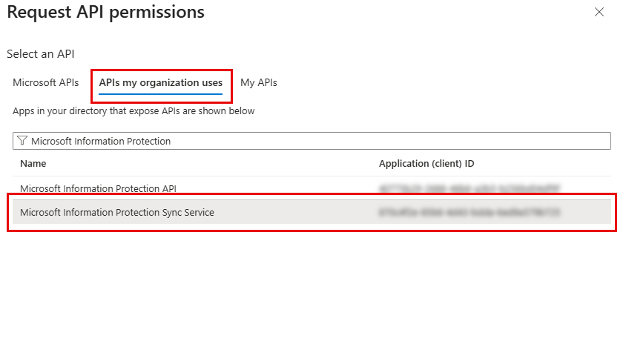The height and width of the screenshot is (364, 626).
Task: Click the Request API permissions heading
Action: coord(105,12)
